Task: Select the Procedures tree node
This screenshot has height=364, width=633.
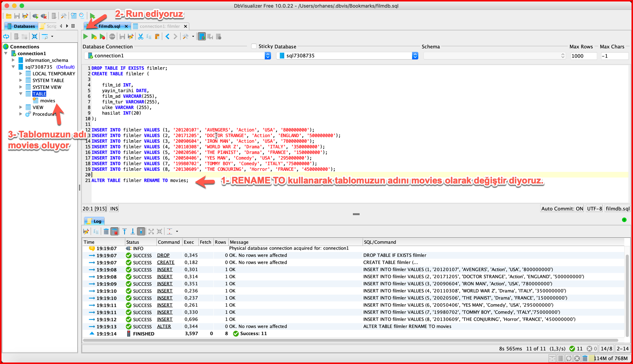Action: point(44,114)
